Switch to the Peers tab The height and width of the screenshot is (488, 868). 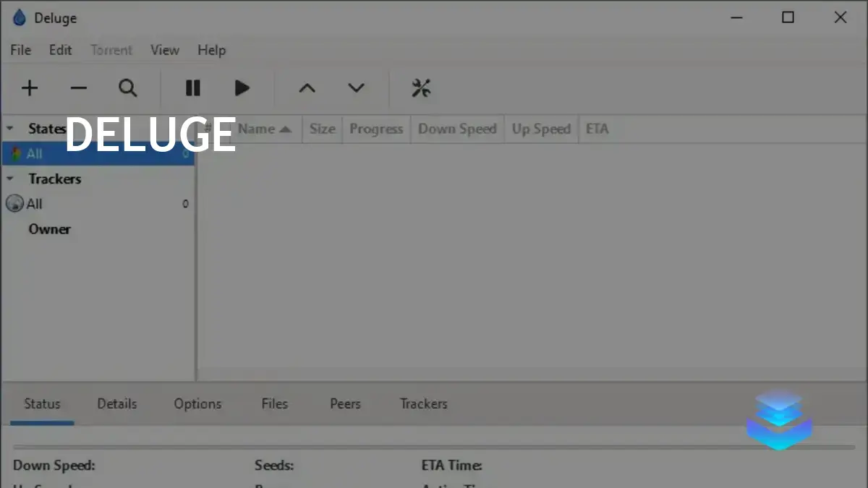pos(344,403)
